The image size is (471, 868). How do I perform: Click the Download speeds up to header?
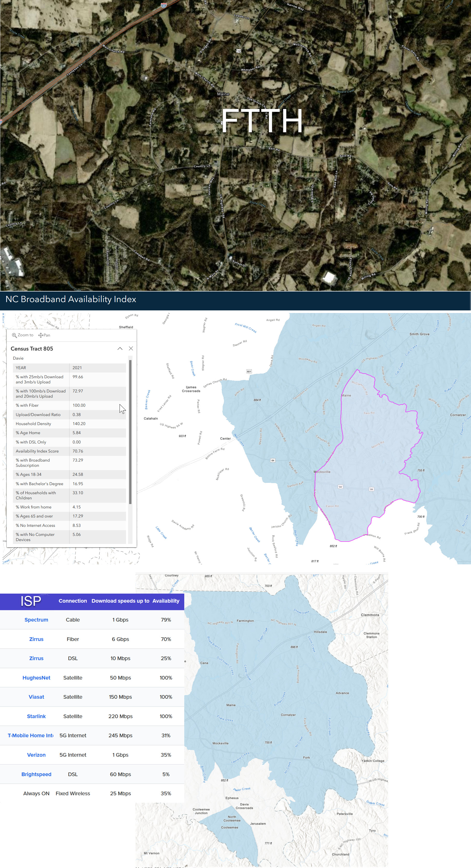[x=120, y=601]
